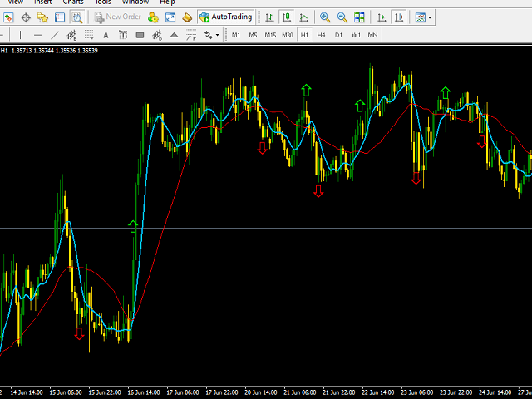Click the '14 Jun 14:00' time label

pos(27,392)
